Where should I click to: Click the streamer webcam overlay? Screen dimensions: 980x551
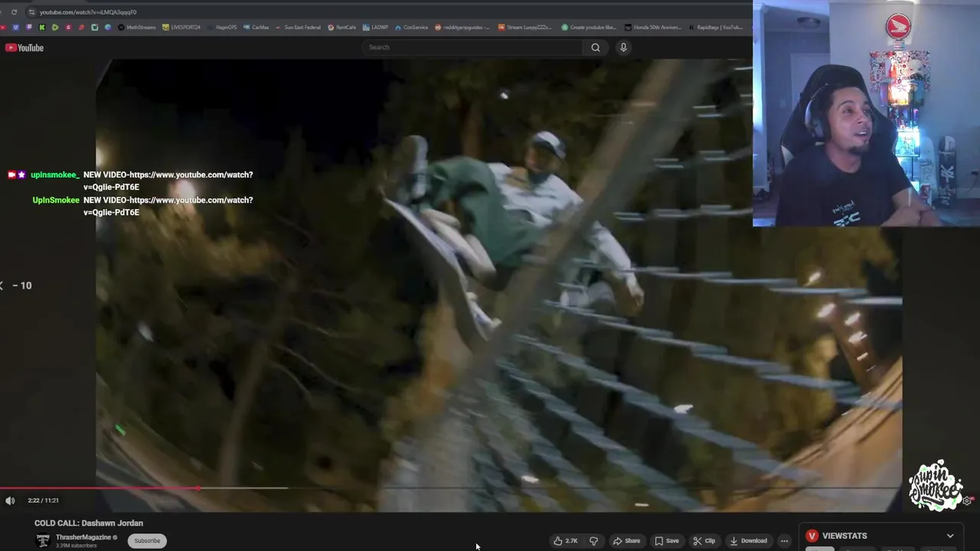(866, 113)
